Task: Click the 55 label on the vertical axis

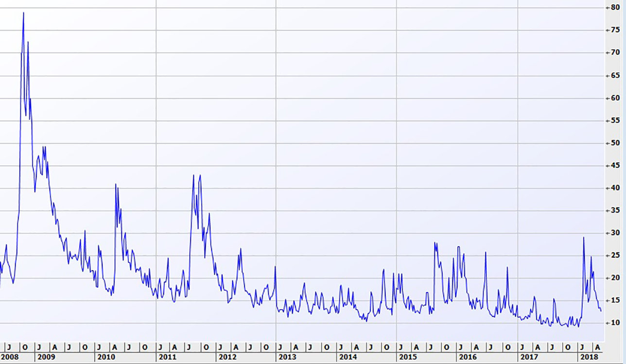Action: click(x=615, y=120)
